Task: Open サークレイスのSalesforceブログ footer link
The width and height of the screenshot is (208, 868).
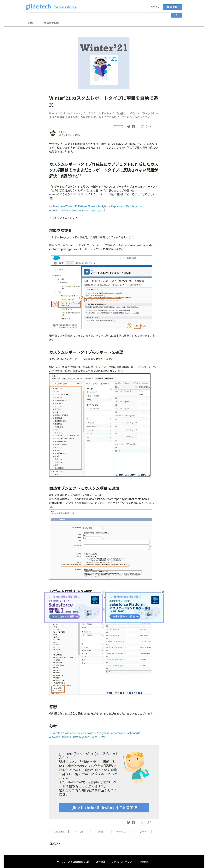Action: point(73,862)
